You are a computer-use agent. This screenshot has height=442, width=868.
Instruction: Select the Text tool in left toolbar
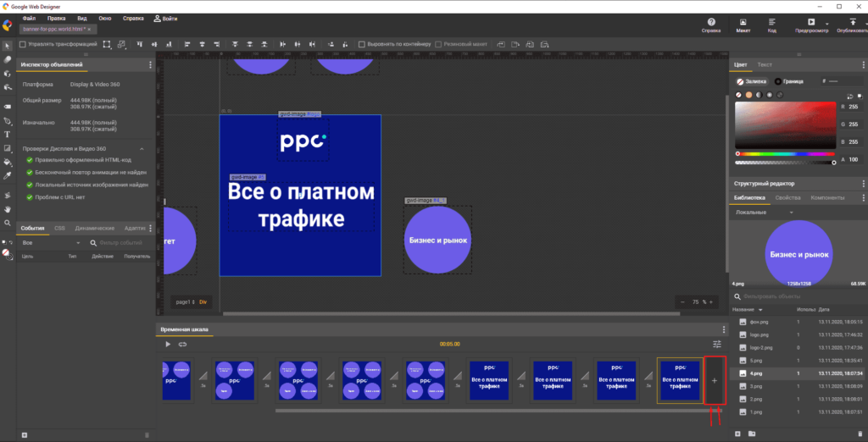[x=8, y=134]
